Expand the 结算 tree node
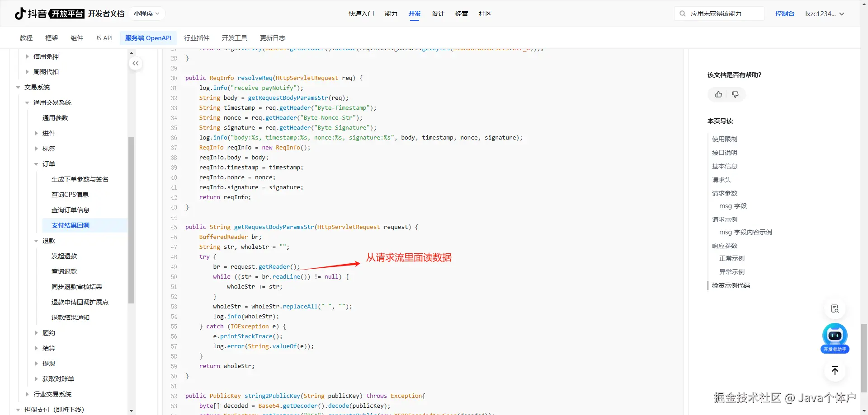The image size is (868, 415). click(36, 348)
